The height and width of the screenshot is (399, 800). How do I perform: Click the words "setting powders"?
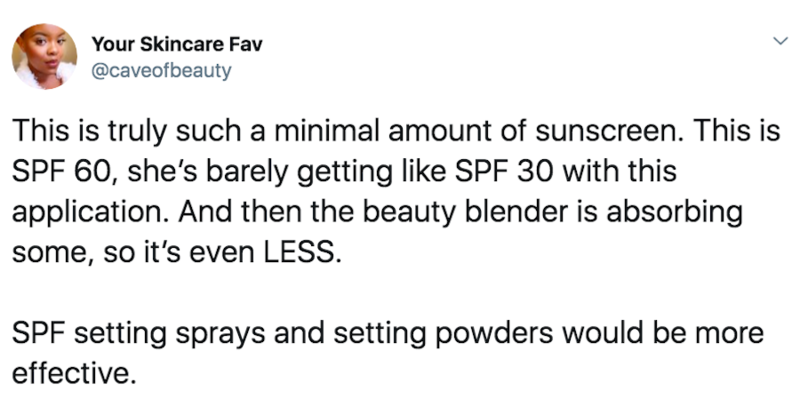click(x=442, y=333)
